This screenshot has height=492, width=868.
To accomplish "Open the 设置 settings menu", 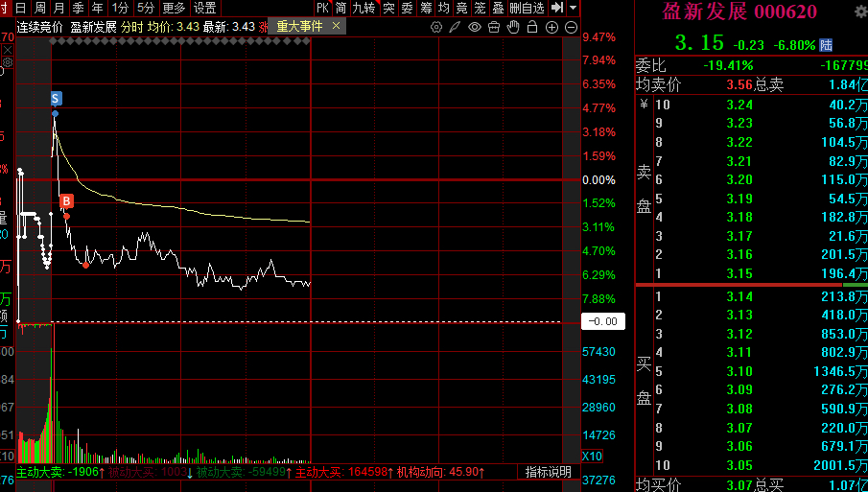I will 205,8.
